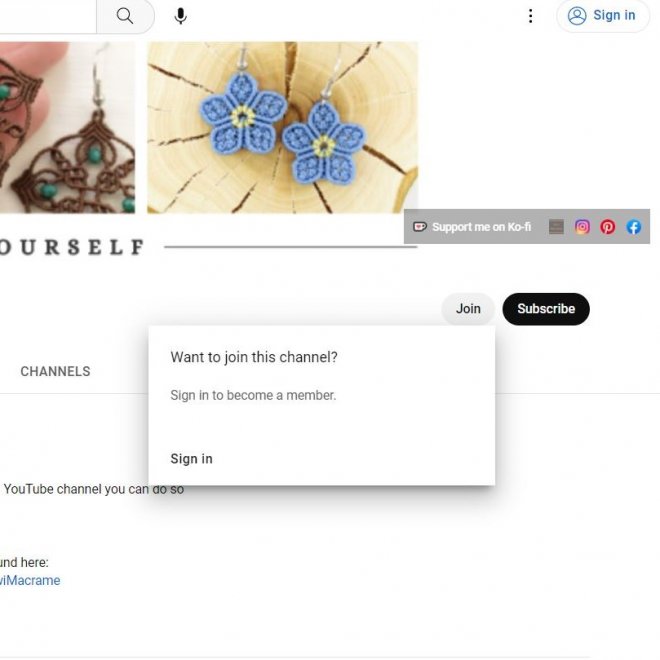
Task: Click the "Want to join this channel?" heading
Action: (x=254, y=357)
